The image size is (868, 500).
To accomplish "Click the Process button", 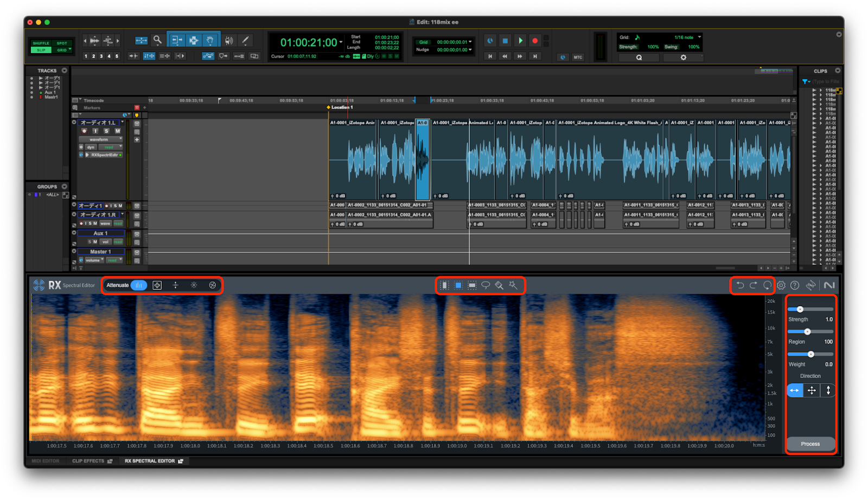I will pos(810,444).
